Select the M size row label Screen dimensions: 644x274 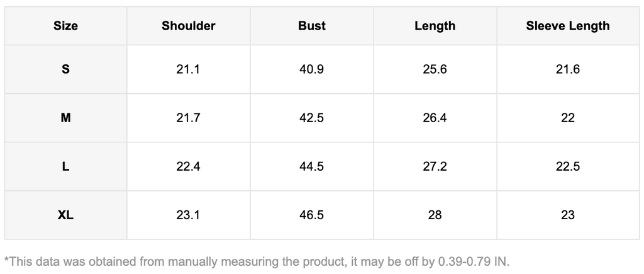[x=65, y=118]
